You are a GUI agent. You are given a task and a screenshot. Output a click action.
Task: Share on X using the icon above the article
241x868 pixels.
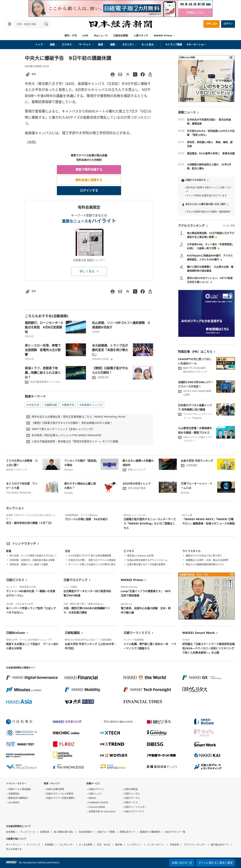135,74
